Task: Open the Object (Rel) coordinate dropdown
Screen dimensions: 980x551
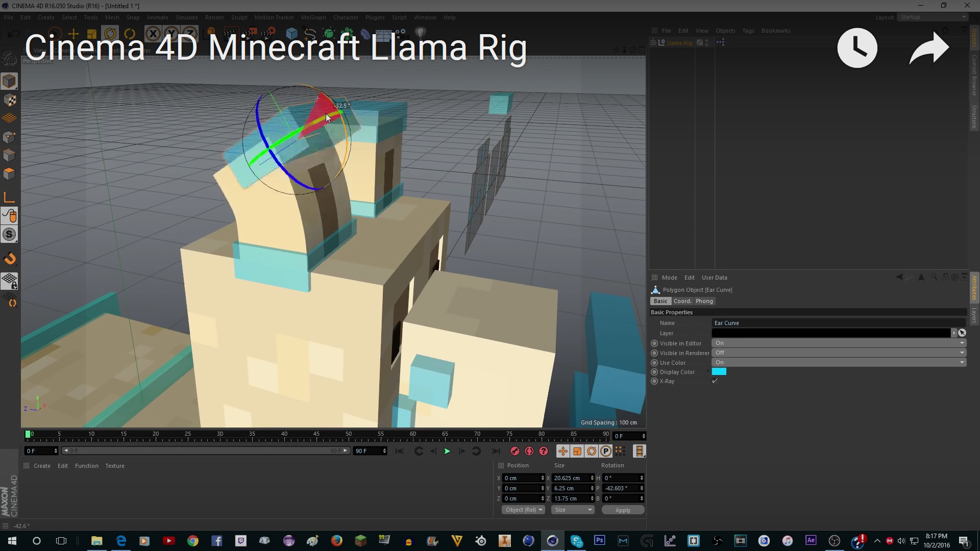Action: click(524, 510)
